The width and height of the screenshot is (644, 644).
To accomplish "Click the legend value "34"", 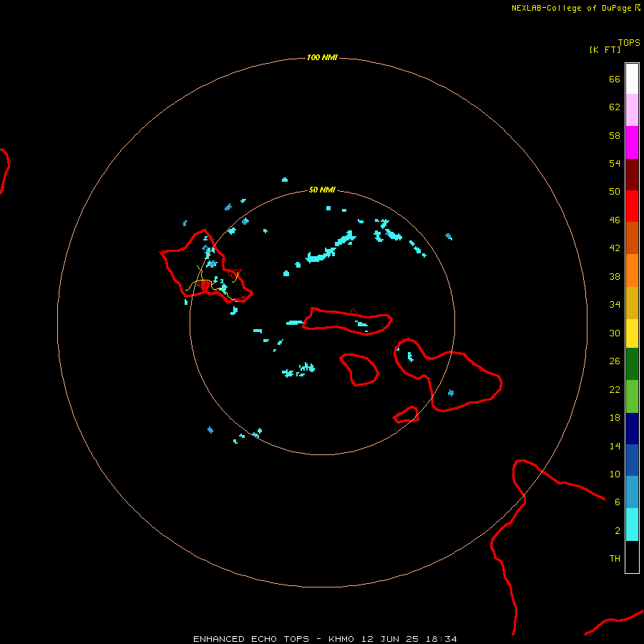I will pyautogui.click(x=615, y=305).
